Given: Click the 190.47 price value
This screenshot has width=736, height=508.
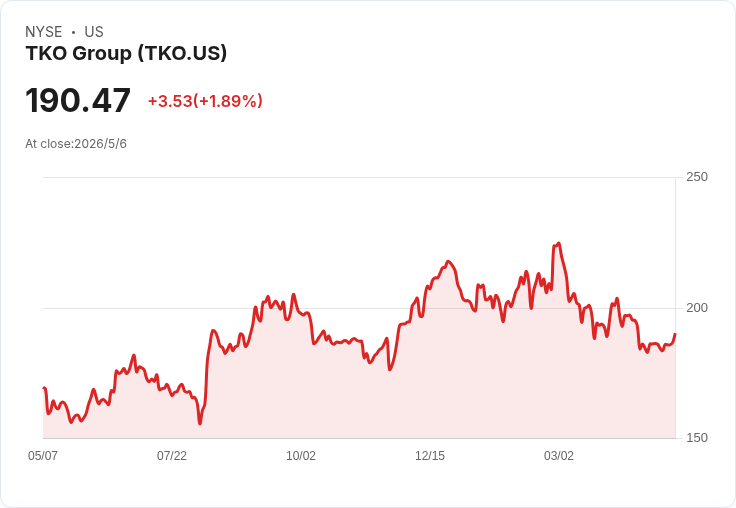Looking at the screenshot, I should (78, 100).
